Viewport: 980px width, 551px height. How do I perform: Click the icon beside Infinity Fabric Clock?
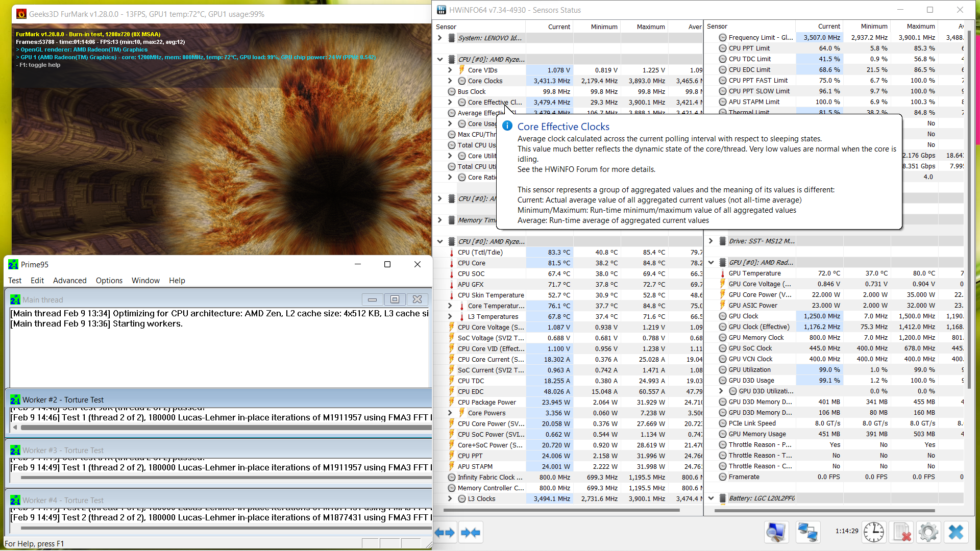coord(452,478)
